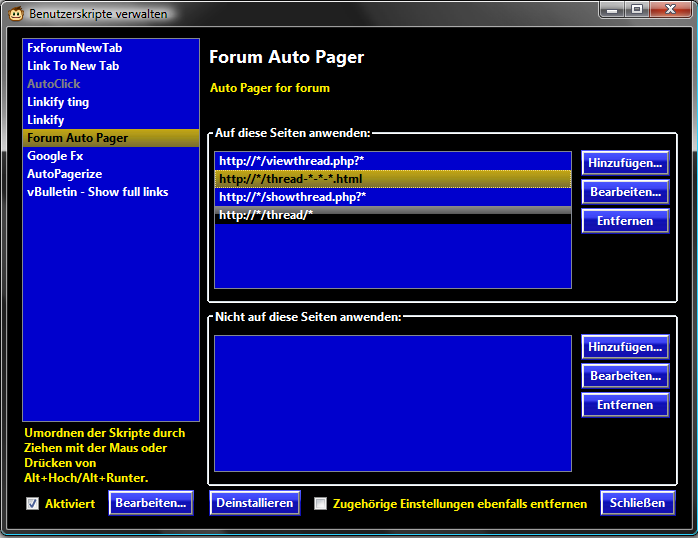Select the AutoPagerize script
Screen dimensions: 698x538
point(111,174)
